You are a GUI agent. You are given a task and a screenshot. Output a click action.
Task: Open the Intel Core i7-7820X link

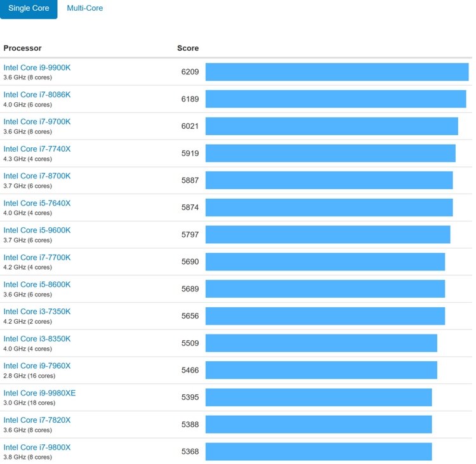click(x=37, y=420)
